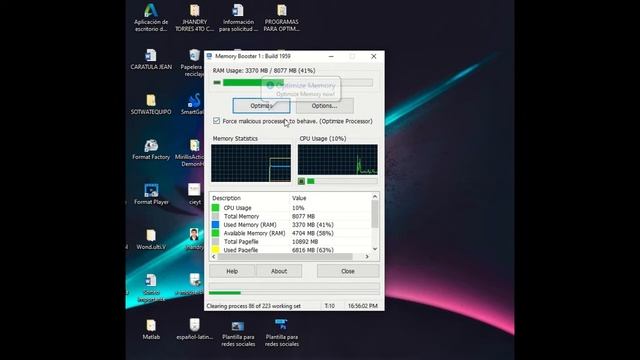Click the Description column header
Screen dimensions: 640x360
tap(227, 198)
